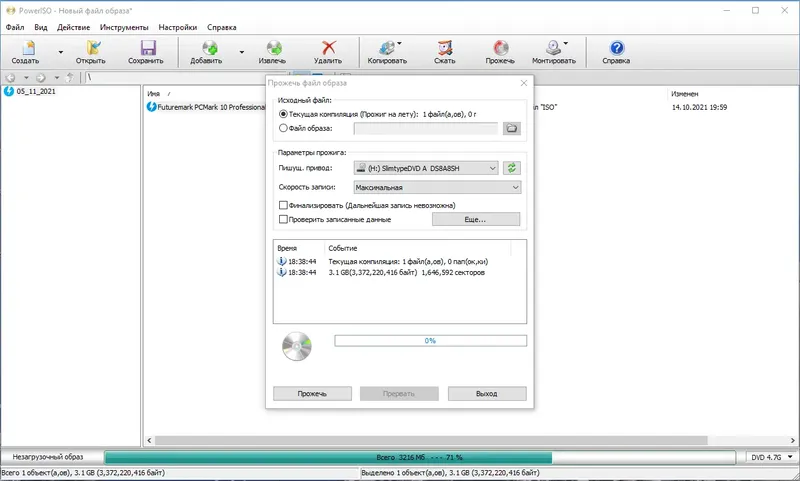The width and height of the screenshot is (800, 481).
Task: Click the Открыть (Open) toolbar icon
Action: click(x=91, y=52)
